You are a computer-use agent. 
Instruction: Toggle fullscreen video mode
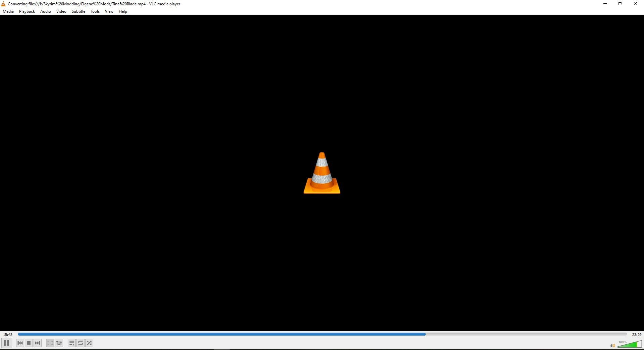pyautogui.click(x=50, y=343)
